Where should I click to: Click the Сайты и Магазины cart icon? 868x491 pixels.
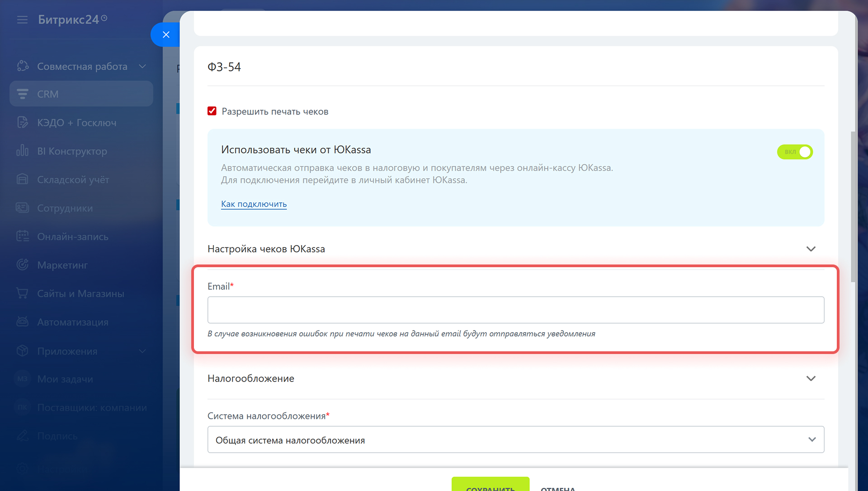[x=22, y=293]
